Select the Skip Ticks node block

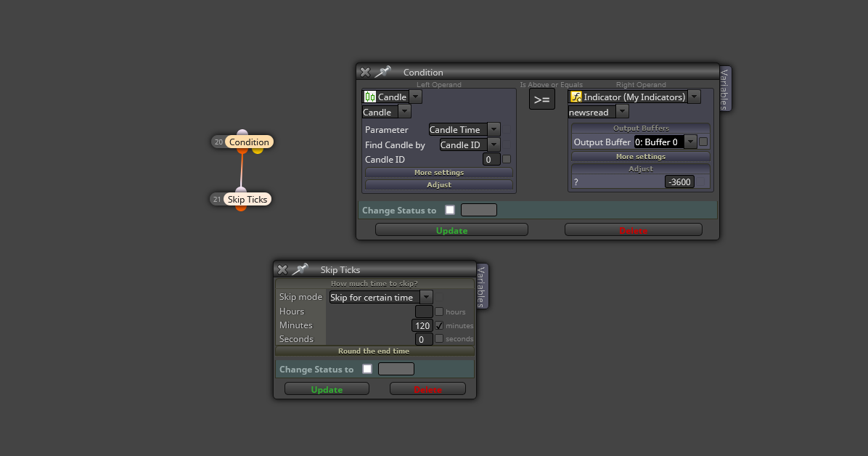coord(247,200)
